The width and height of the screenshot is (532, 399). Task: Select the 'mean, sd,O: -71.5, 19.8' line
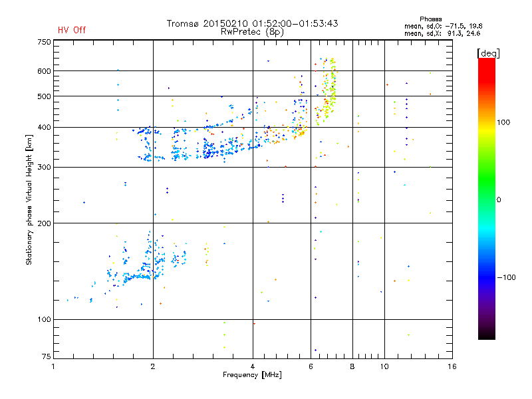tap(443, 26)
